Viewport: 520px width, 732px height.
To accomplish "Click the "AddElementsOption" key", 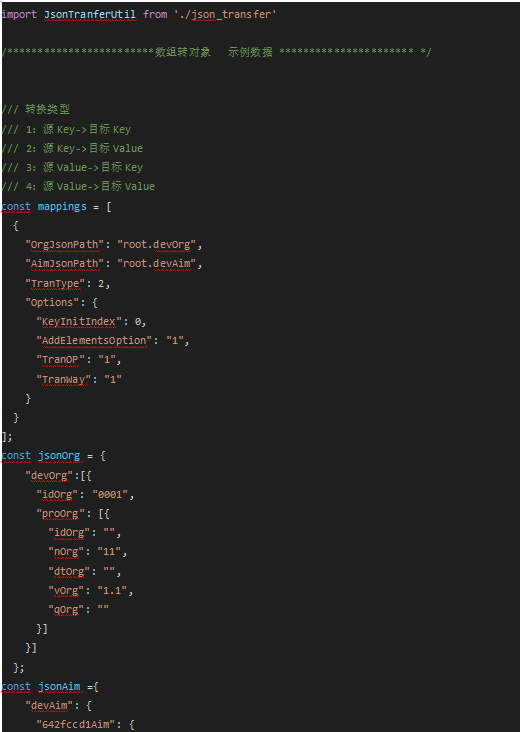I will point(94,341).
